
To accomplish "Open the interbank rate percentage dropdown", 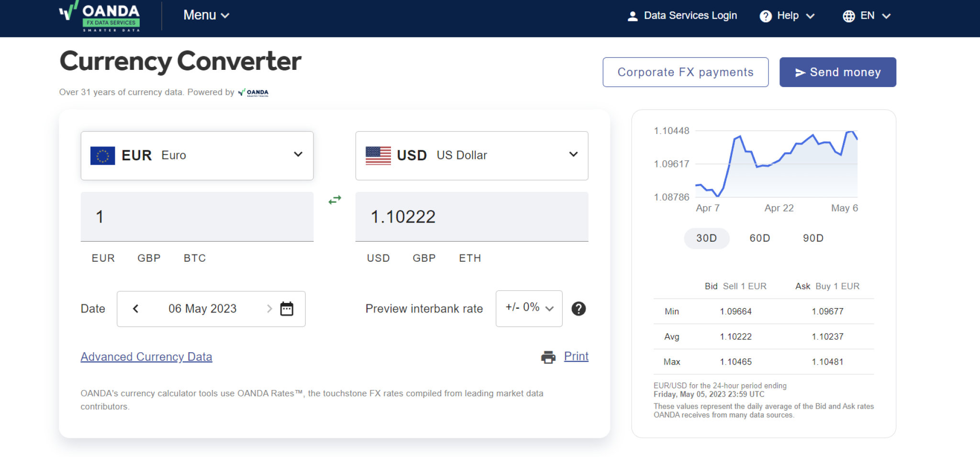I will point(528,309).
